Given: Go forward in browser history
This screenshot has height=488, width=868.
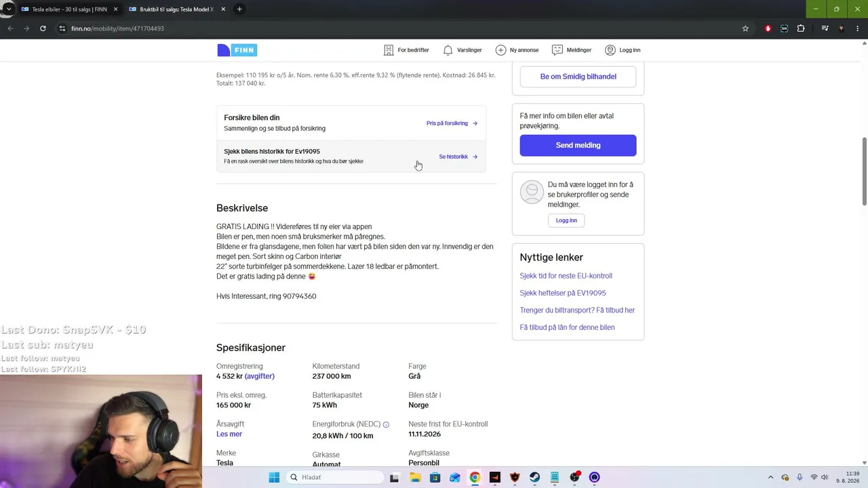Looking at the screenshot, I should click(26, 28).
